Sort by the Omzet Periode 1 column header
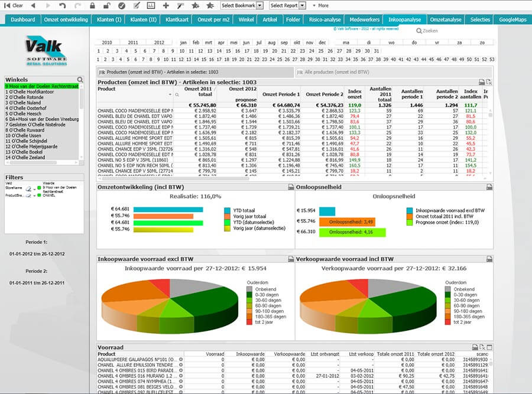 (x=280, y=95)
